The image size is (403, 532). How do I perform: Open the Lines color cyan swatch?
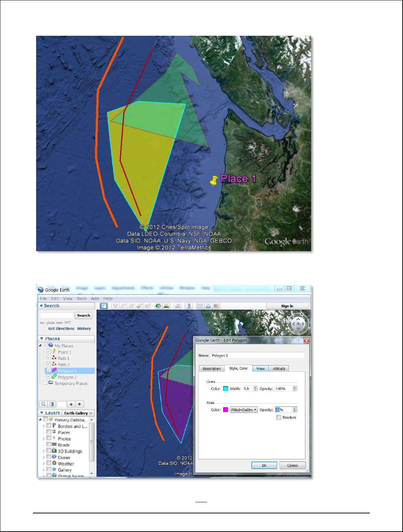pos(226,389)
